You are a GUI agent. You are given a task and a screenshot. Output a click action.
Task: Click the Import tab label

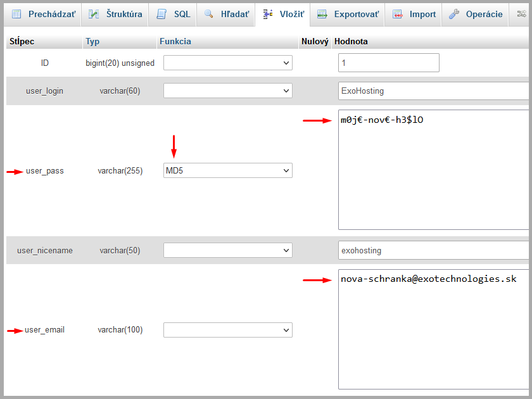422,14
